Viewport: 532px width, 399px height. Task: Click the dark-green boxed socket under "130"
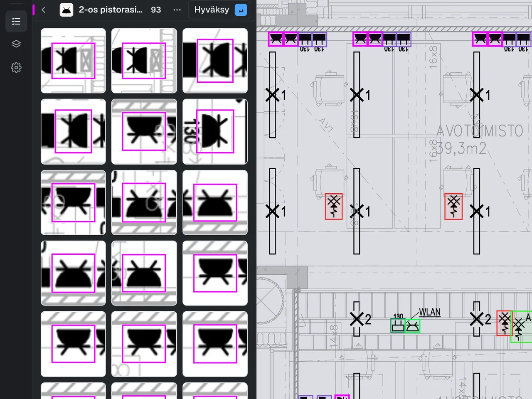pyautogui.click(x=398, y=325)
